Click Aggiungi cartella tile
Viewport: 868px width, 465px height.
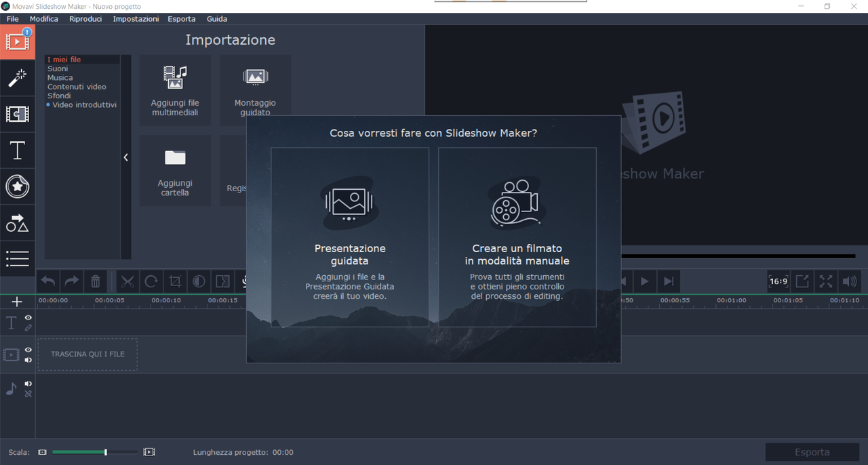pyautogui.click(x=175, y=170)
